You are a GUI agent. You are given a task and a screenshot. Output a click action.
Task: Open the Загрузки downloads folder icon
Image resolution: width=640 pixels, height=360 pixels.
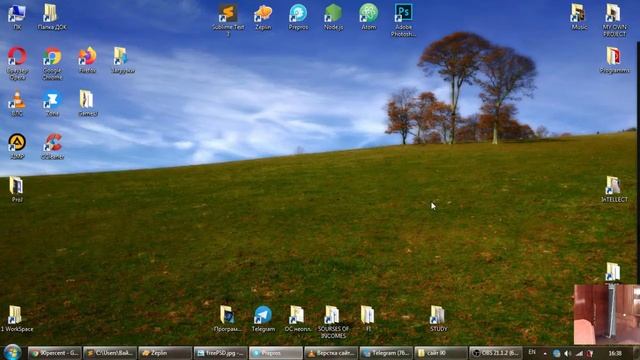pos(122,60)
